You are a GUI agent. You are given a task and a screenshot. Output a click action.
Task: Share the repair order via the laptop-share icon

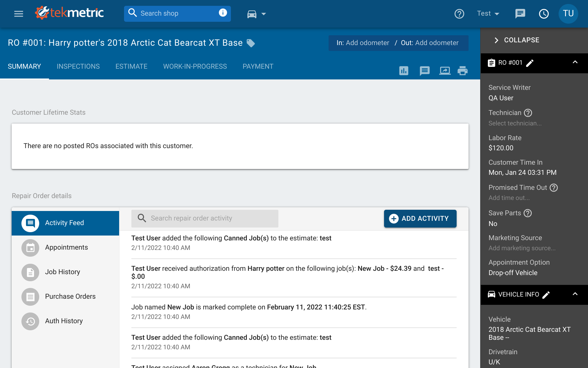[445, 71]
